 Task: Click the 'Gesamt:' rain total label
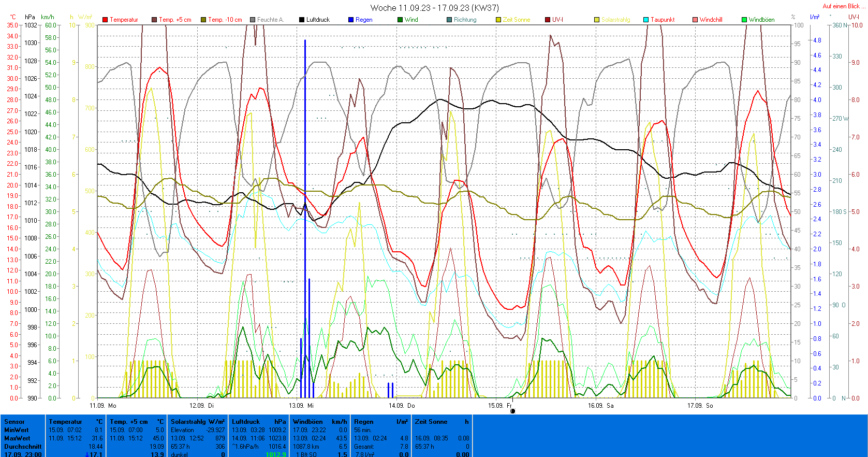tap(364, 447)
